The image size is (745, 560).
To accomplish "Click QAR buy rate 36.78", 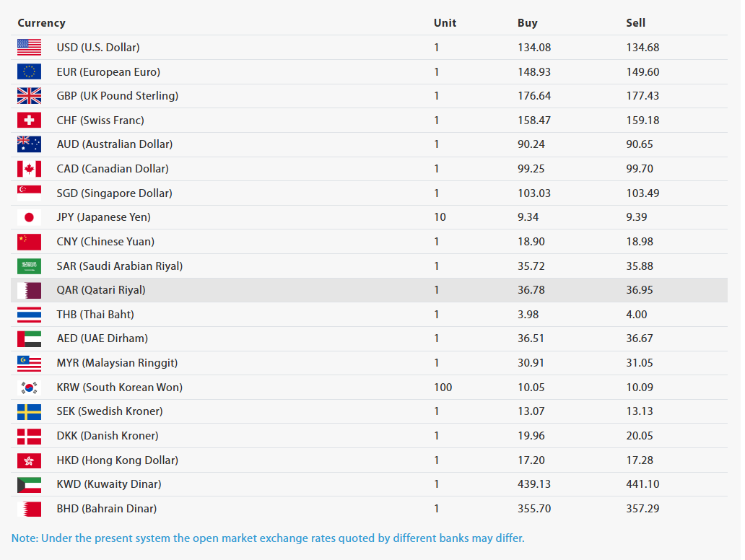I will [531, 290].
